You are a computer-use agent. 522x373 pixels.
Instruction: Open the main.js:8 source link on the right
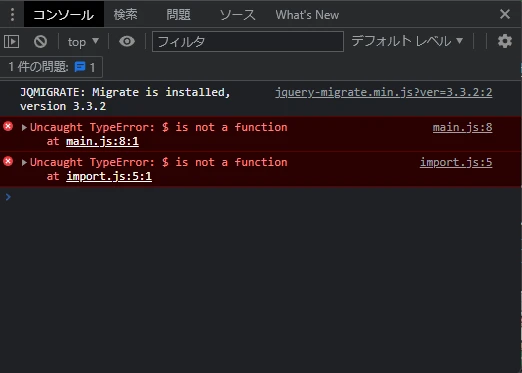click(x=462, y=127)
